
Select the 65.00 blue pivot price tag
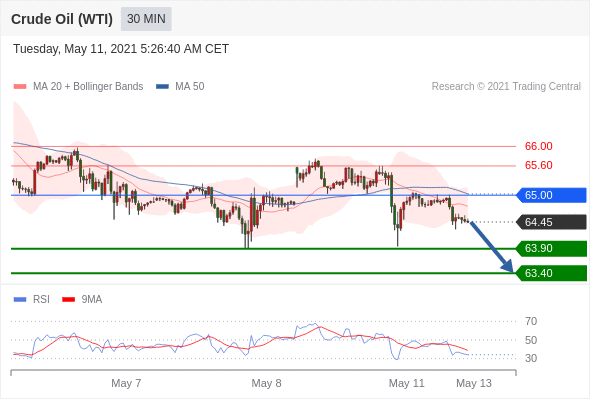coord(552,195)
